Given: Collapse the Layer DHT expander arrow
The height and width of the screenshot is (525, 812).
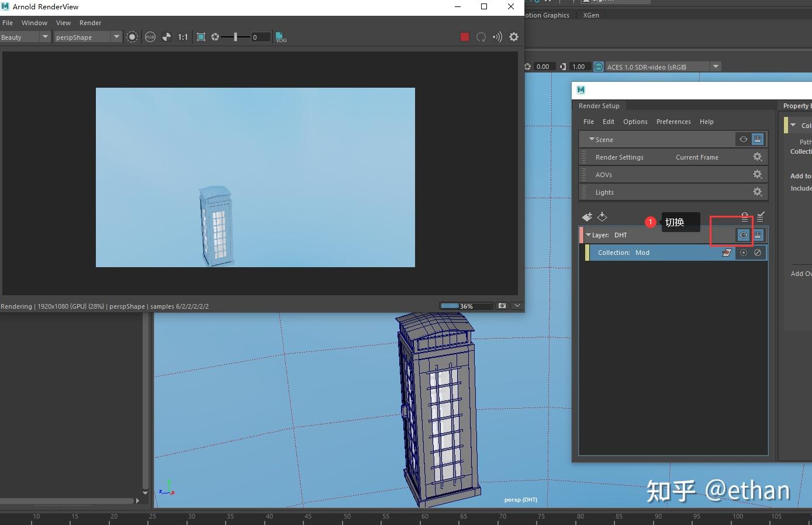Looking at the screenshot, I should (x=588, y=235).
